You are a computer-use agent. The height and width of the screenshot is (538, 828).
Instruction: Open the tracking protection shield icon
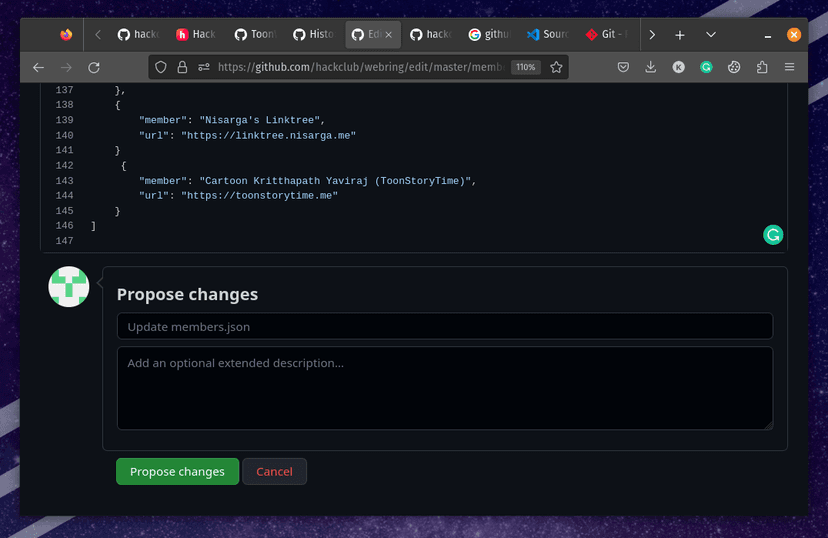click(161, 67)
